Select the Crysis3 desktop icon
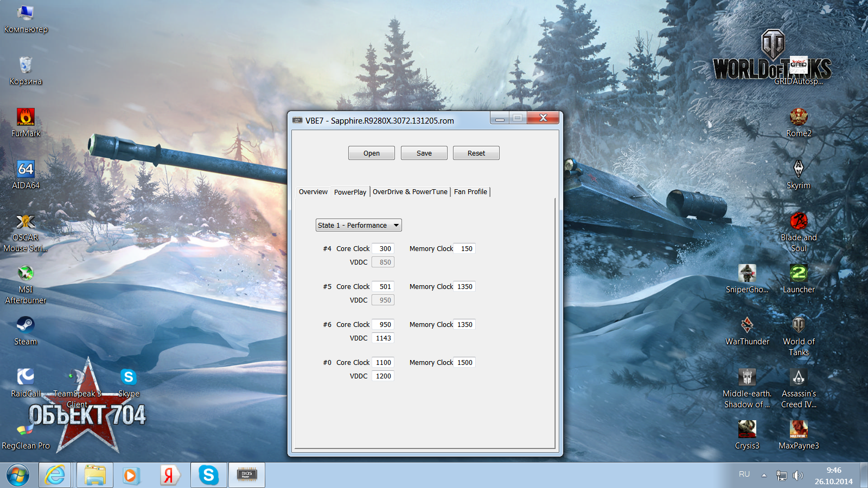The image size is (868, 488). coord(747,435)
